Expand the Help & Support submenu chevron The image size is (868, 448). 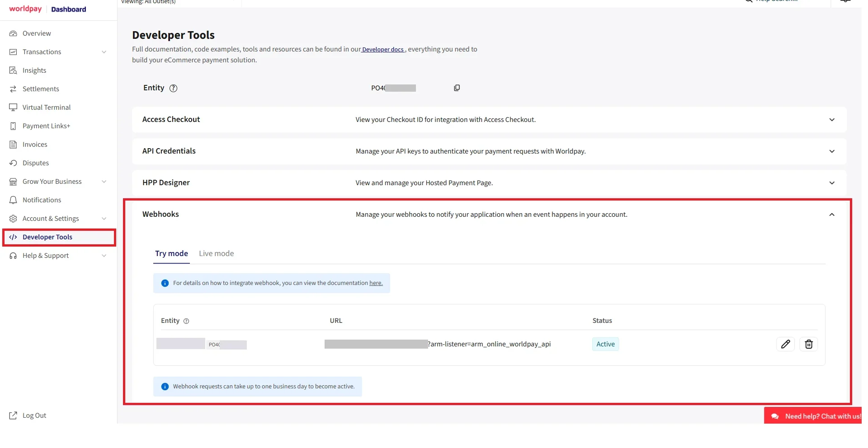[104, 256]
